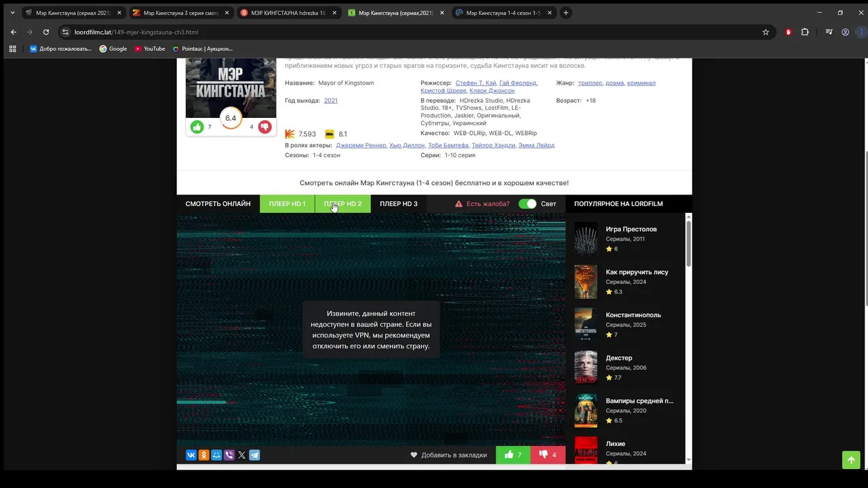Open actor Эмма Лейрд link
868x488 pixels.
coord(536,145)
